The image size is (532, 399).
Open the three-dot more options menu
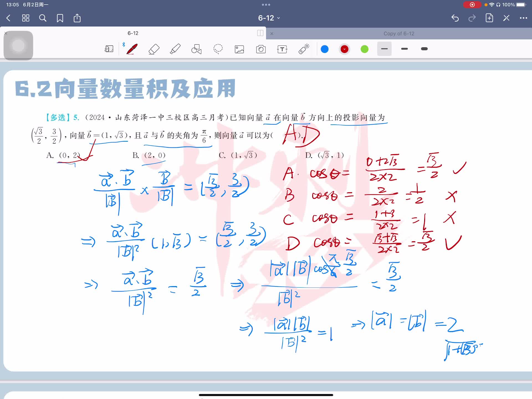point(523,18)
